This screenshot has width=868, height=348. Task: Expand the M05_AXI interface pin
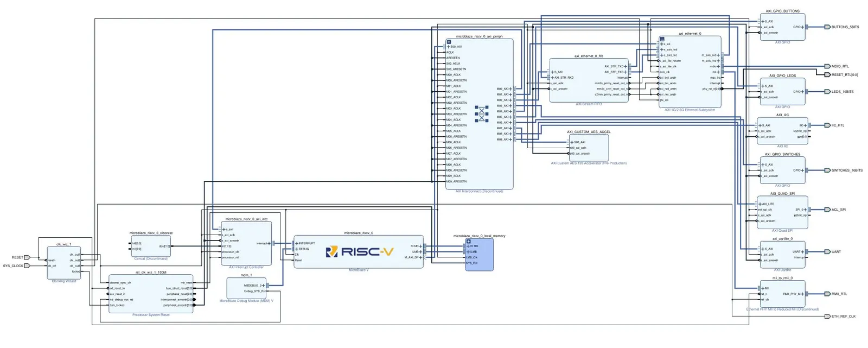(x=510, y=117)
